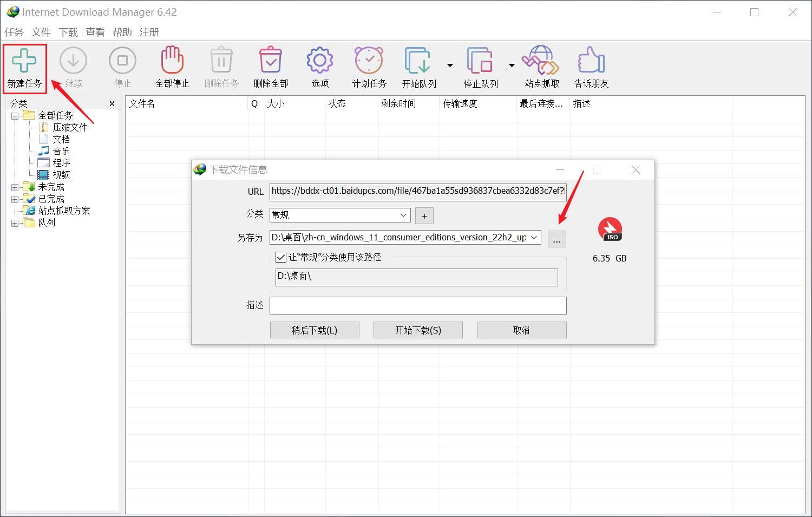Open 计划任务 (Scheduler) clock icon
Image resolution: width=812 pixels, height=517 pixels.
369,60
